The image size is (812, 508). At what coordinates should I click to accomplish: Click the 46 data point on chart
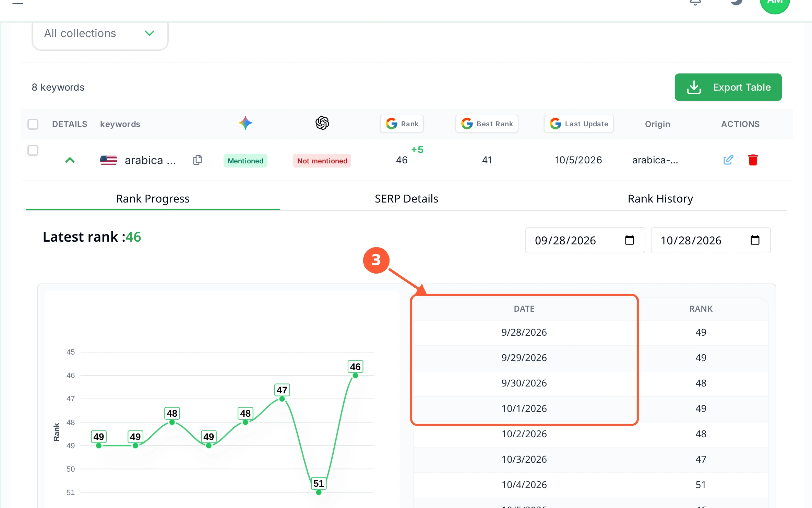[x=355, y=376]
